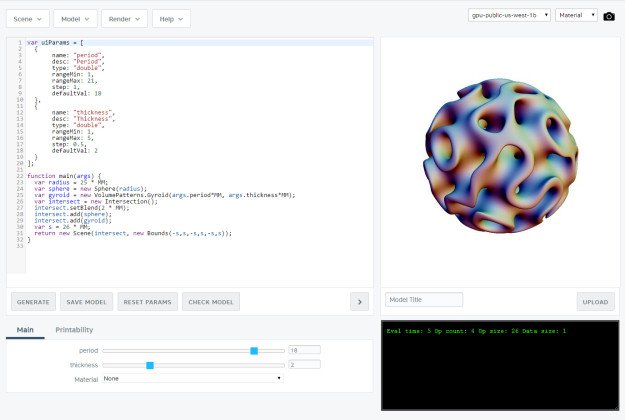Open the Material None dropdown
Viewport: 625px width, 420px height.
(x=193, y=379)
